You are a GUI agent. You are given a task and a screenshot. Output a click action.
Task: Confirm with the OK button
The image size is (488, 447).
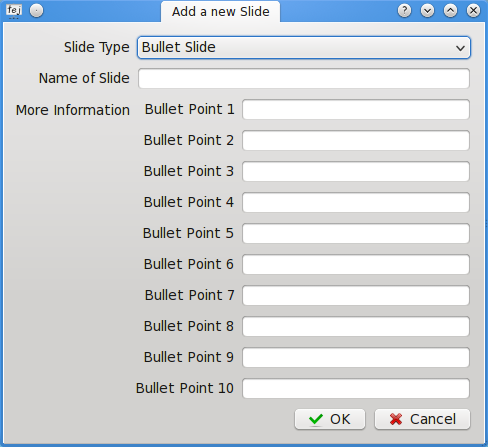point(330,419)
